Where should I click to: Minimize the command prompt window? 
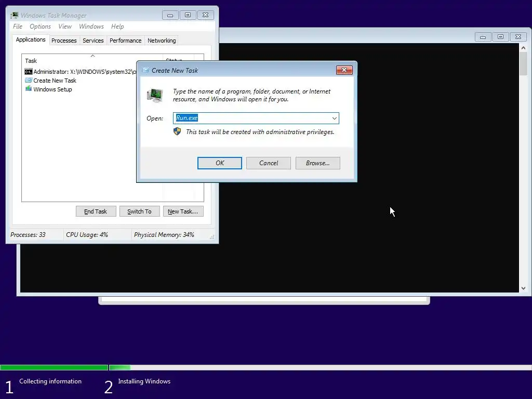pyautogui.click(x=483, y=37)
